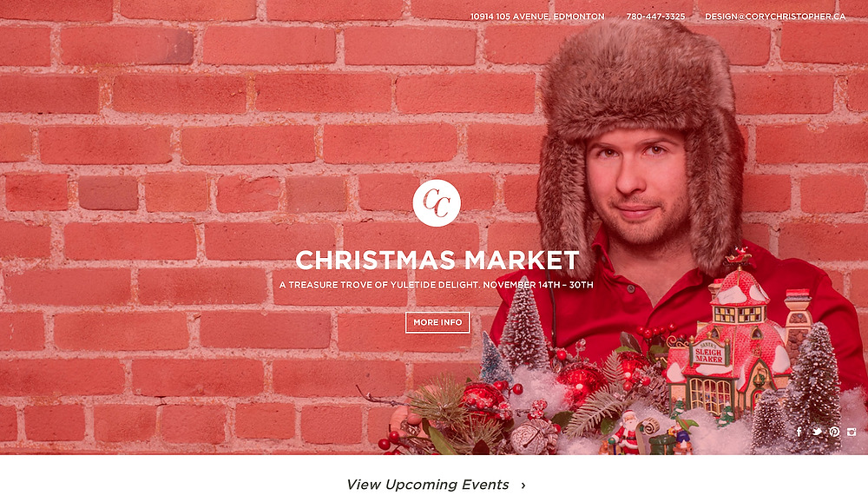Open the design@corychristopher.ca email link
Screen dimensions: 868x502
click(x=775, y=17)
